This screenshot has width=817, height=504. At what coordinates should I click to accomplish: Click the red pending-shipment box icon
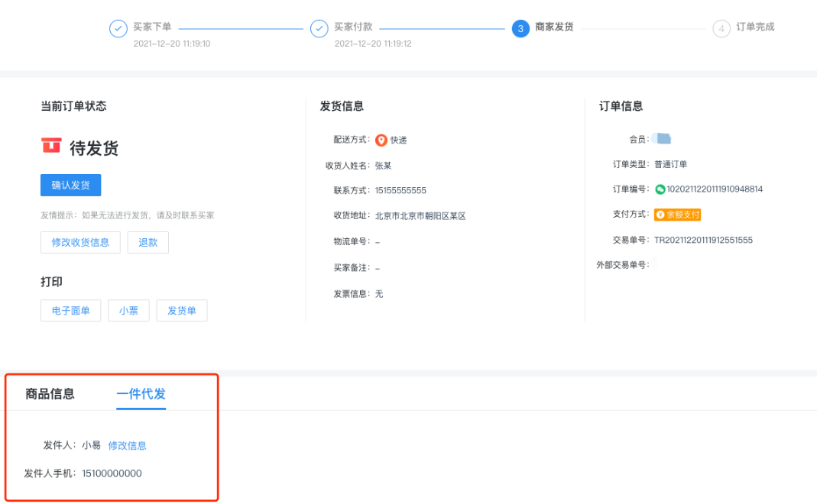click(x=51, y=146)
